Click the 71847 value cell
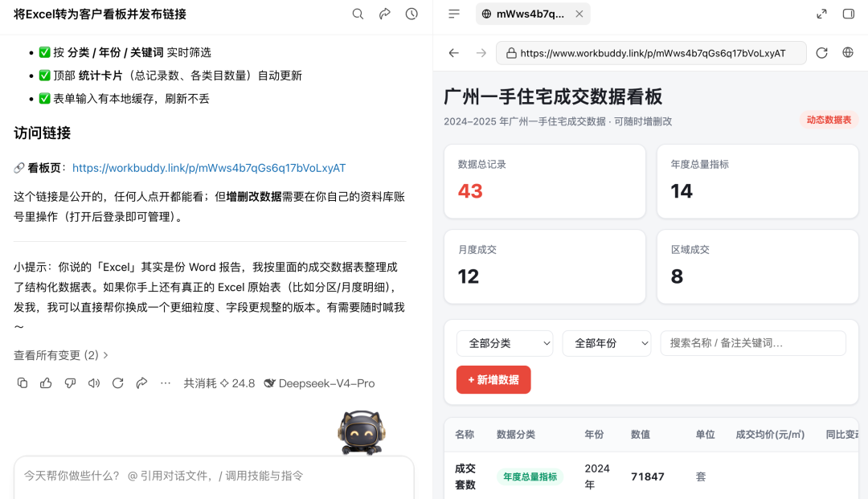The width and height of the screenshot is (868, 499). pos(648,477)
